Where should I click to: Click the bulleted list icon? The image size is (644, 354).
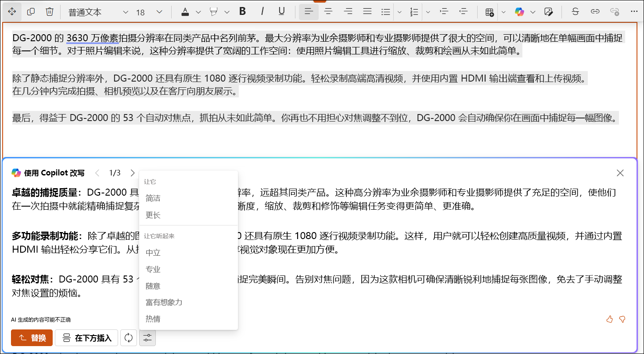coord(386,12)
